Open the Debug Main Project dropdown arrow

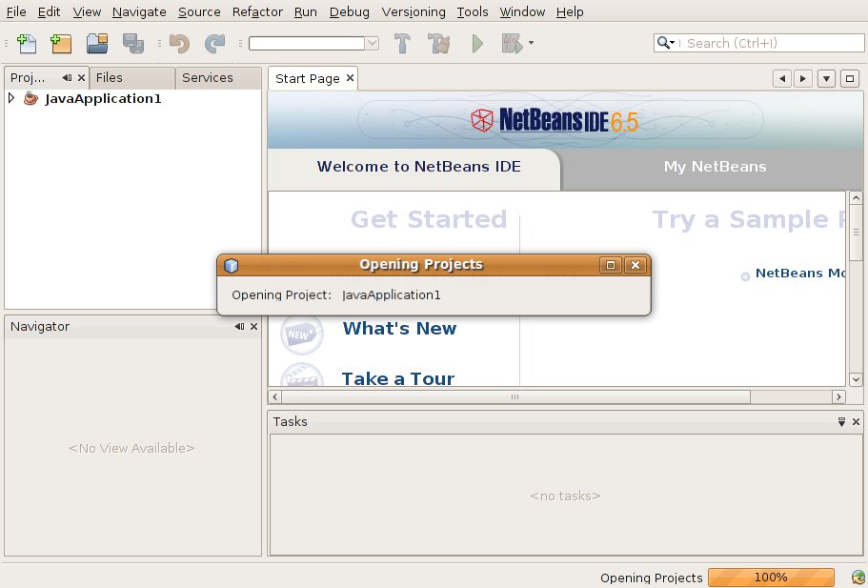[x=531, y=43]
